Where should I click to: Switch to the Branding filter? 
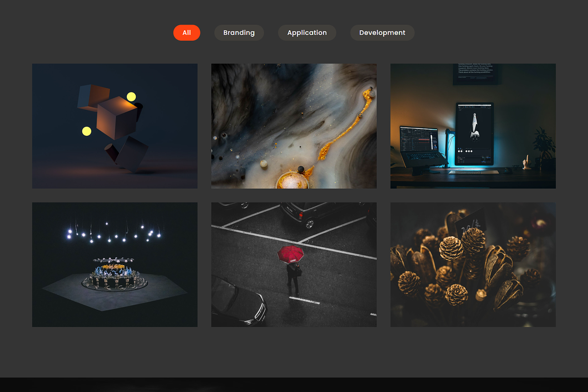(x=239, y=33)
